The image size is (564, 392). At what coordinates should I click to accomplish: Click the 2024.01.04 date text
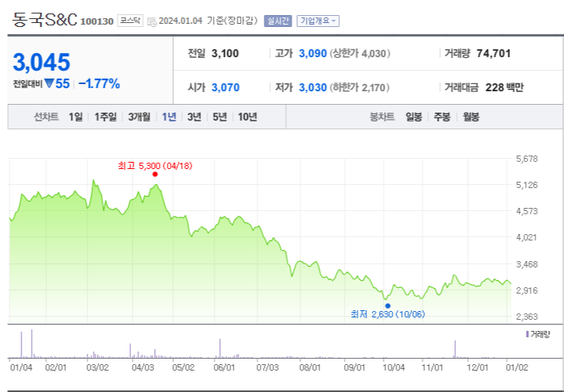tap(181, 21)
